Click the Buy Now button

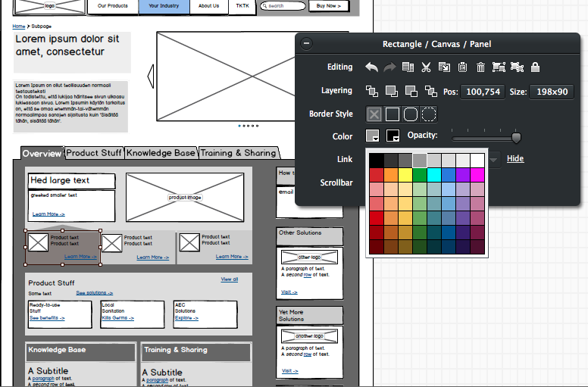pyautogui.click(x=329, y=6)
